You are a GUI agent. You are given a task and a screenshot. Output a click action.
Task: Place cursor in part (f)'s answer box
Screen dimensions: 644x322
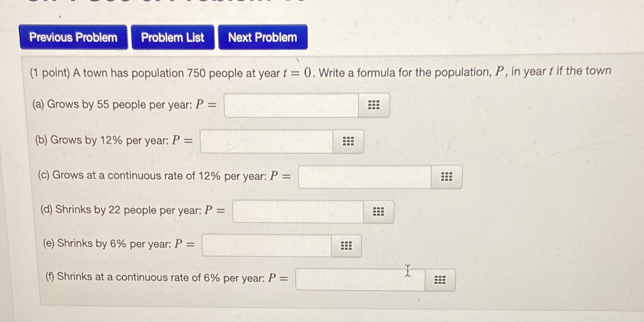coord(359,280)
